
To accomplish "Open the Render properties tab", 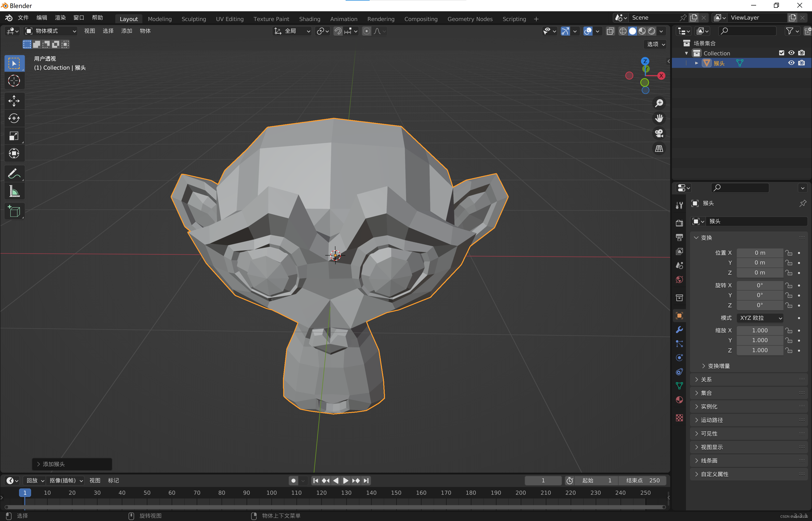I will click(x=679, y=223).
